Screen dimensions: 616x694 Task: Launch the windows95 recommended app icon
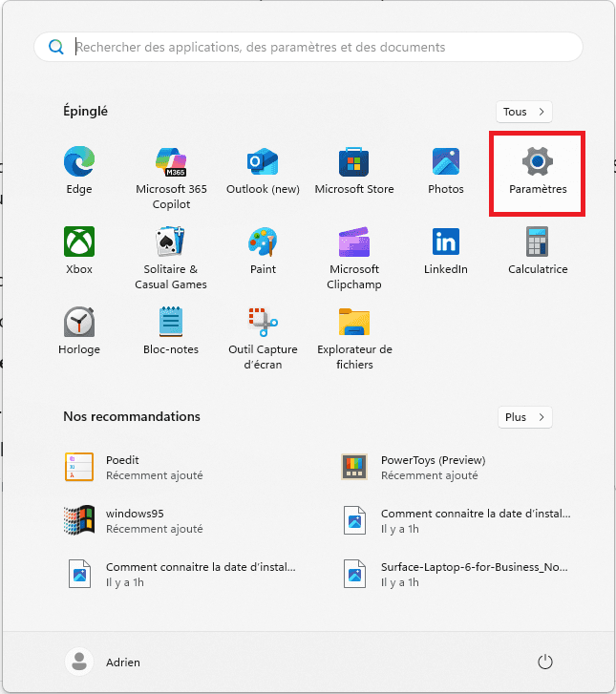pos(79,520)
